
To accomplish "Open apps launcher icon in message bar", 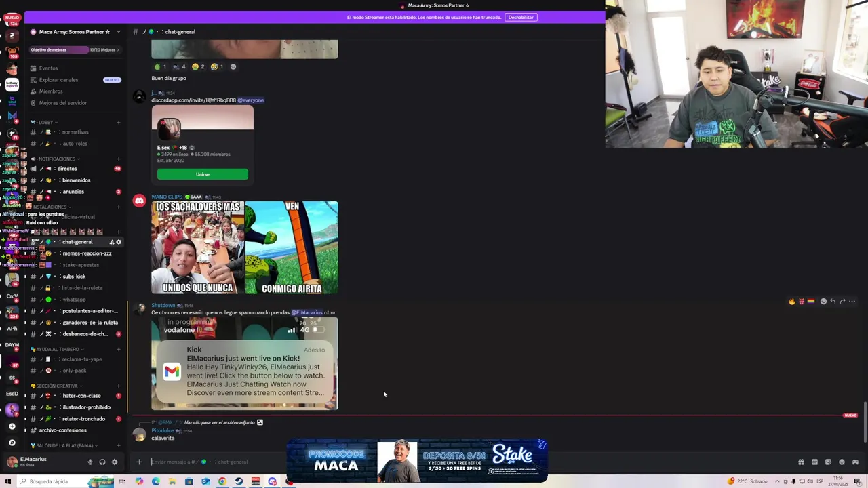I will (x=855, y=462).
